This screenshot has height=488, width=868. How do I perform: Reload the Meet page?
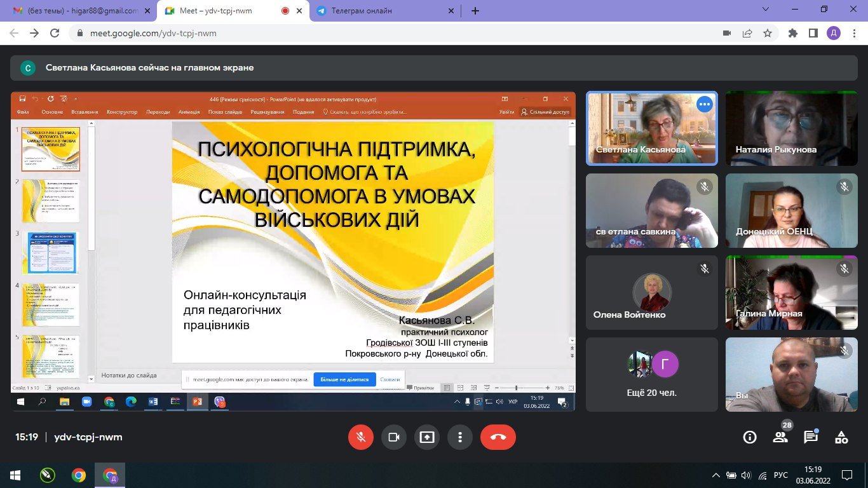(55, 33)
